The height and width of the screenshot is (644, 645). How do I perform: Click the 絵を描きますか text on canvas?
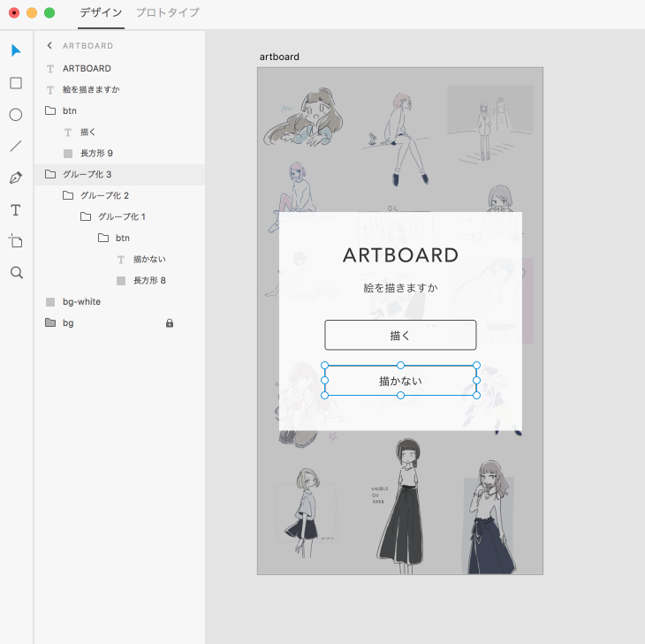pos(400,288)
